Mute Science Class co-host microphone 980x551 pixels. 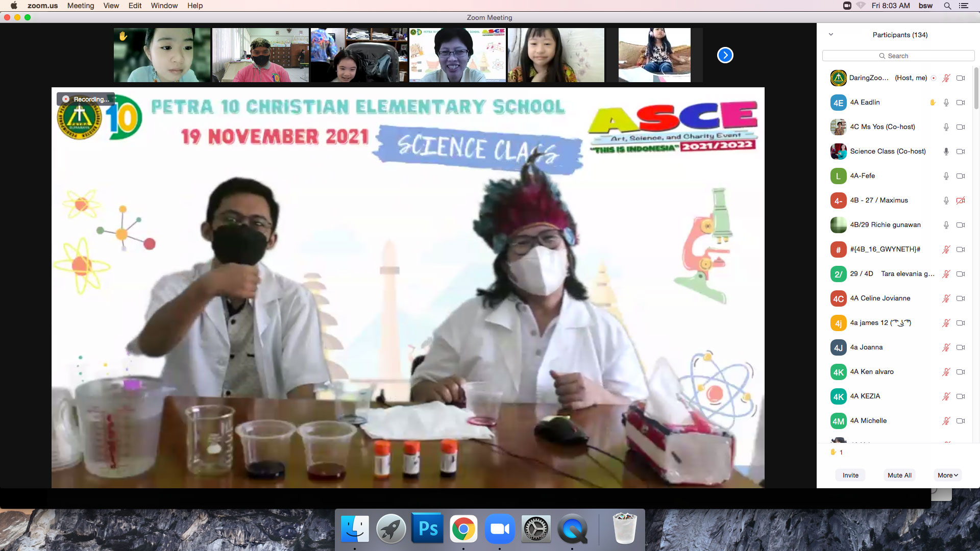tap(946, 152)
